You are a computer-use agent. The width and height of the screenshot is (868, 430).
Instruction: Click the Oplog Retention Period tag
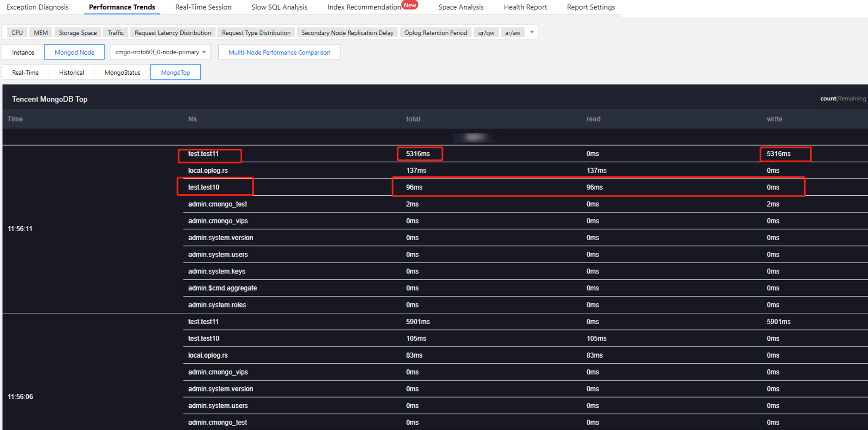point(435,33)
